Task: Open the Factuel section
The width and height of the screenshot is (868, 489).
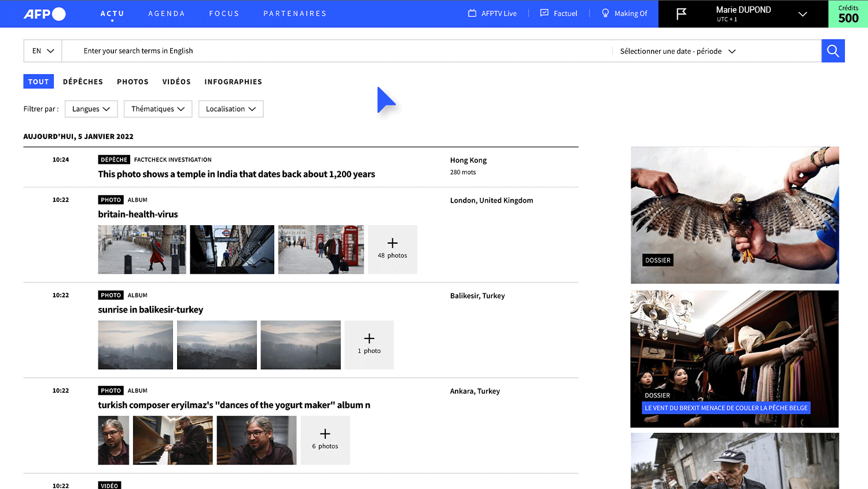Action: pos(558,13)
